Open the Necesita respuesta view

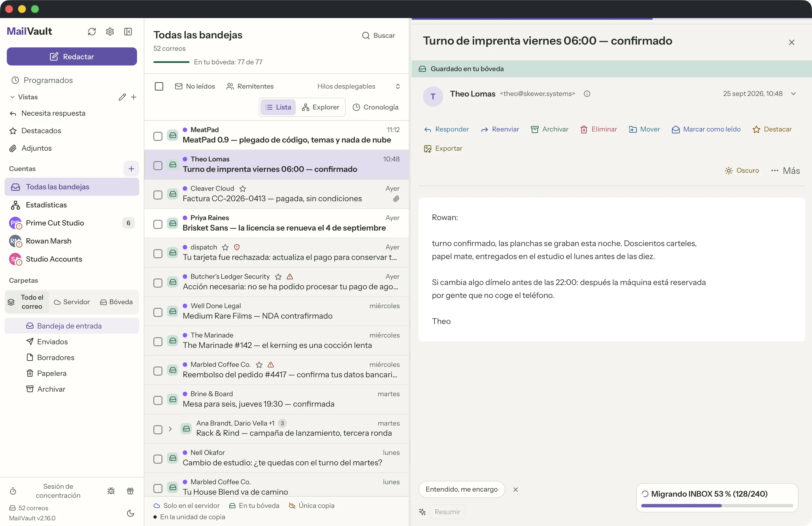click(x=72, y=113)
